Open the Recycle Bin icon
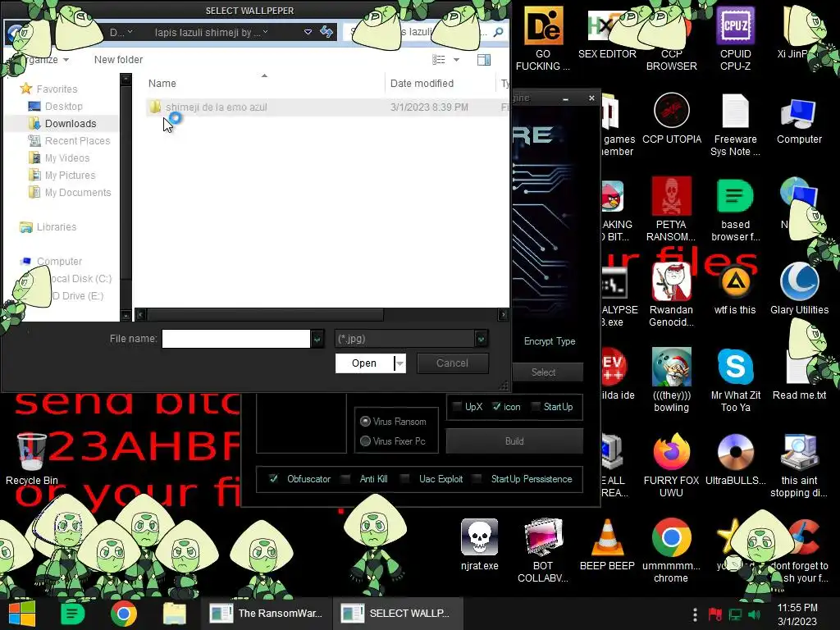840x630 pixels. click(x=32, y=452)
